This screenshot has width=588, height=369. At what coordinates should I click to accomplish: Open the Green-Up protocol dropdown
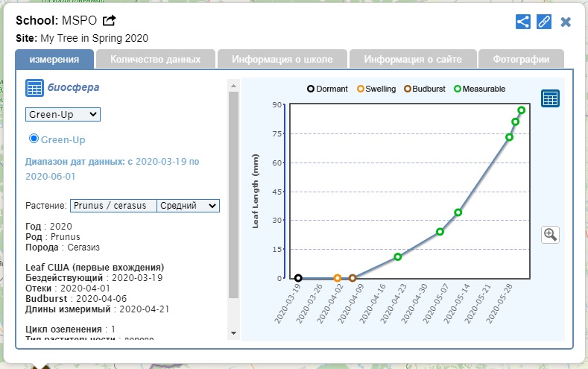63,114
